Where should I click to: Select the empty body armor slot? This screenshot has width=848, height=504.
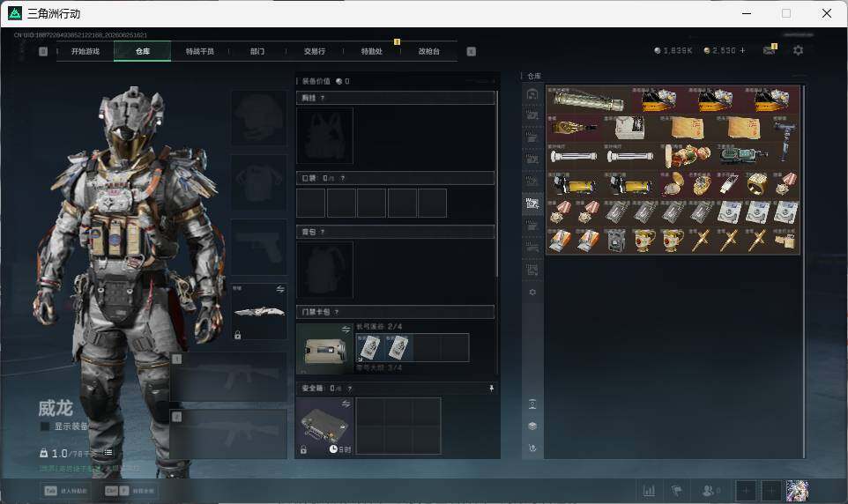click(x=258, y=182)
